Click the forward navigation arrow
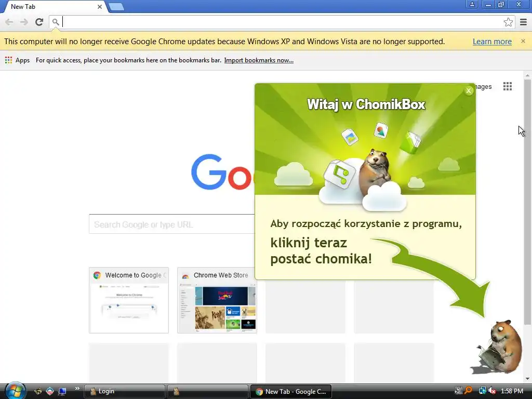The width and height of the screenshot is (532, 399). pyautogui.click(x=24, y=22)
